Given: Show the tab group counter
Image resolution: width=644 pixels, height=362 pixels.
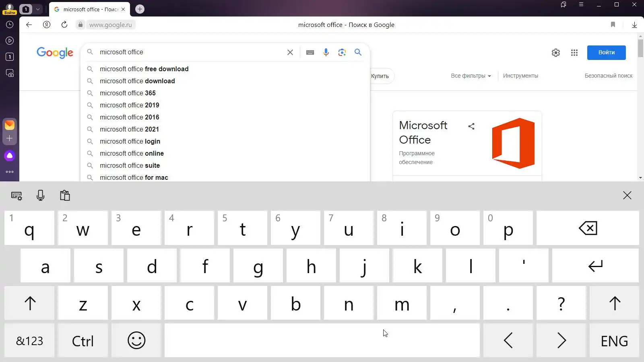Looking at the screenshot, I should point(26,9).
